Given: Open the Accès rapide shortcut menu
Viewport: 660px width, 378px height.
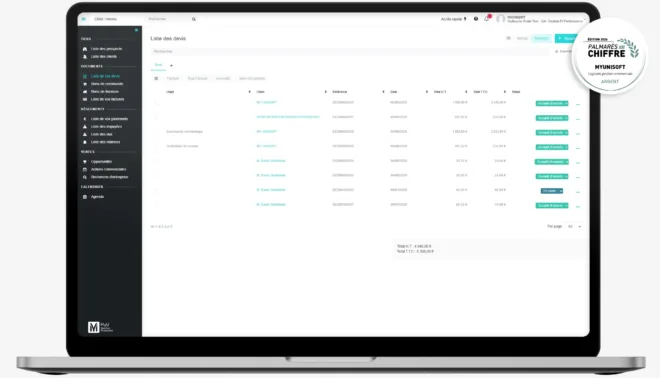Looking at the screenshot, I should [x=453, y=19].
